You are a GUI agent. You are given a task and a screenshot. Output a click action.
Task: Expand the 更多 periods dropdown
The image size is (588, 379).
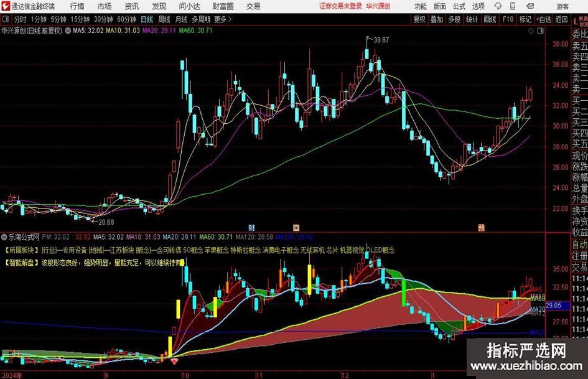[221, 19]
